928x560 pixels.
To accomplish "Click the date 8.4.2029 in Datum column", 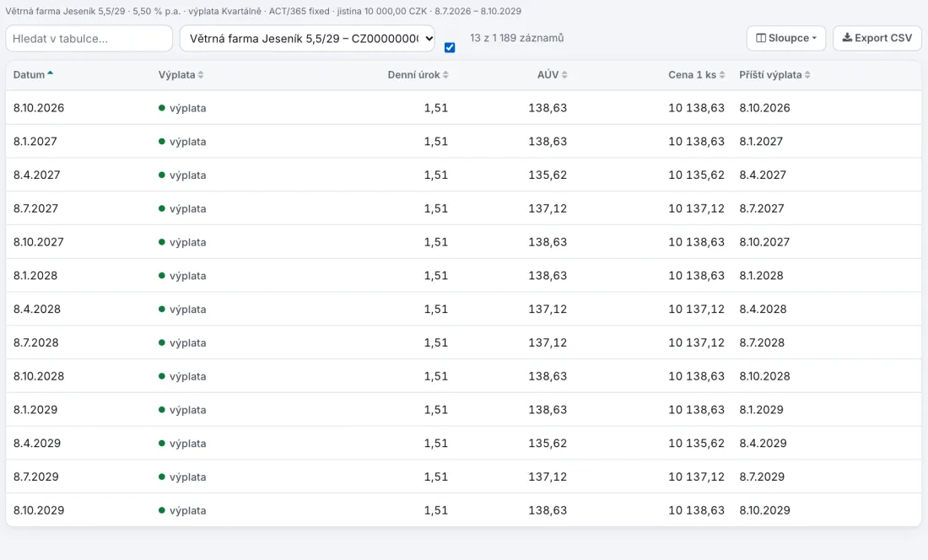I will pos(36,444).
